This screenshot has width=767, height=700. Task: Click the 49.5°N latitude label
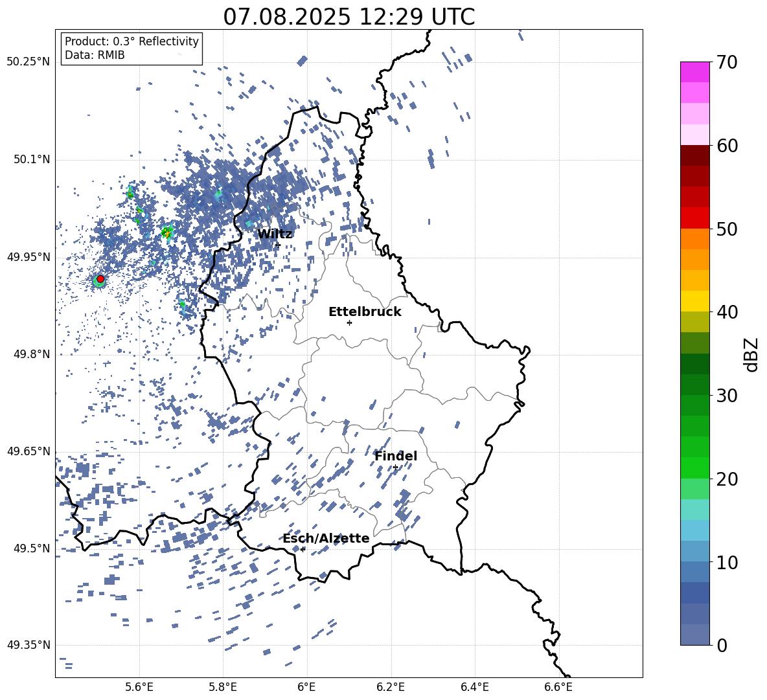(x=32, y=548)
